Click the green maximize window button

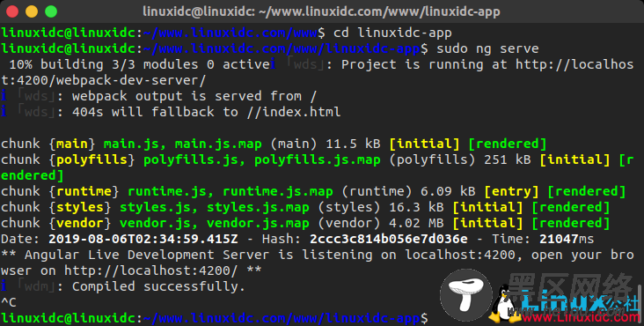click(51, 11)
